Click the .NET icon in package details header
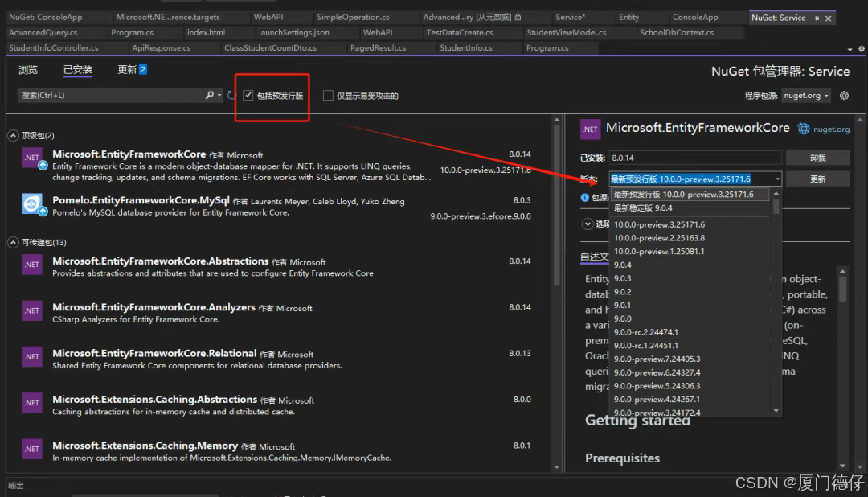The image size is (868, 497). (590, 129)
